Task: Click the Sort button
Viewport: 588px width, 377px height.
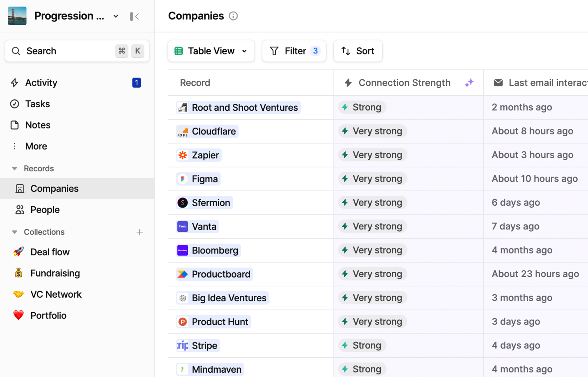Action: (358, 51)
